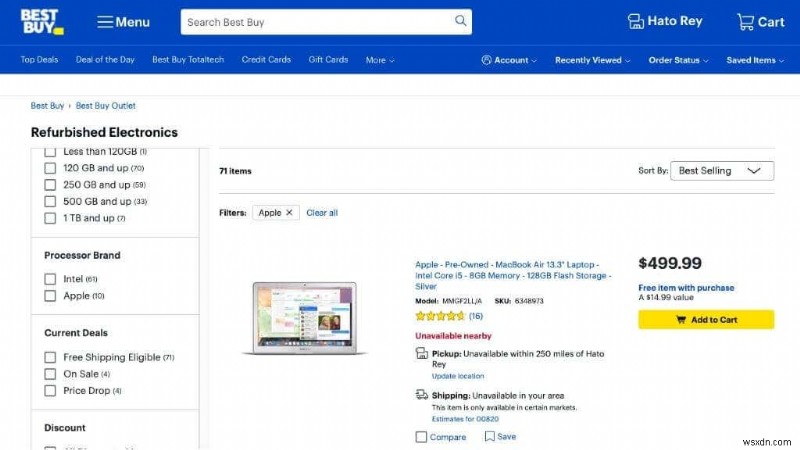Open the hamburger Menu

pyautogui.click(x=123, y=22)
